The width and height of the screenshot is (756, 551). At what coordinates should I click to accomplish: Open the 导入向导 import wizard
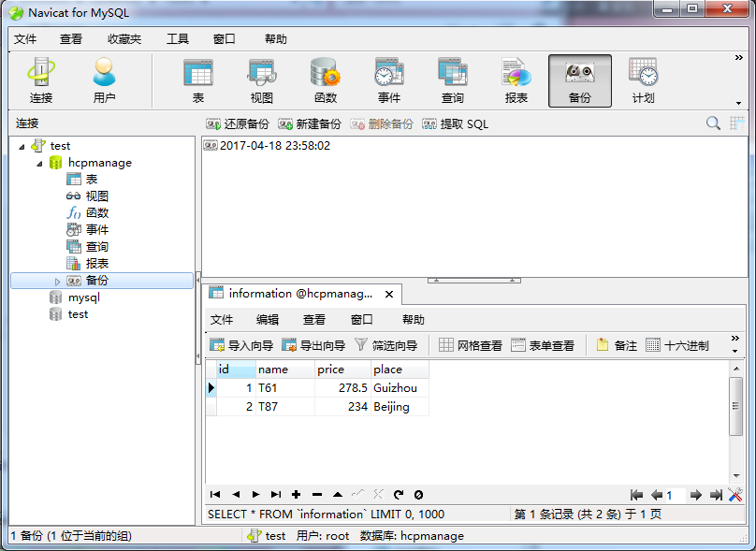pos(241,345)
